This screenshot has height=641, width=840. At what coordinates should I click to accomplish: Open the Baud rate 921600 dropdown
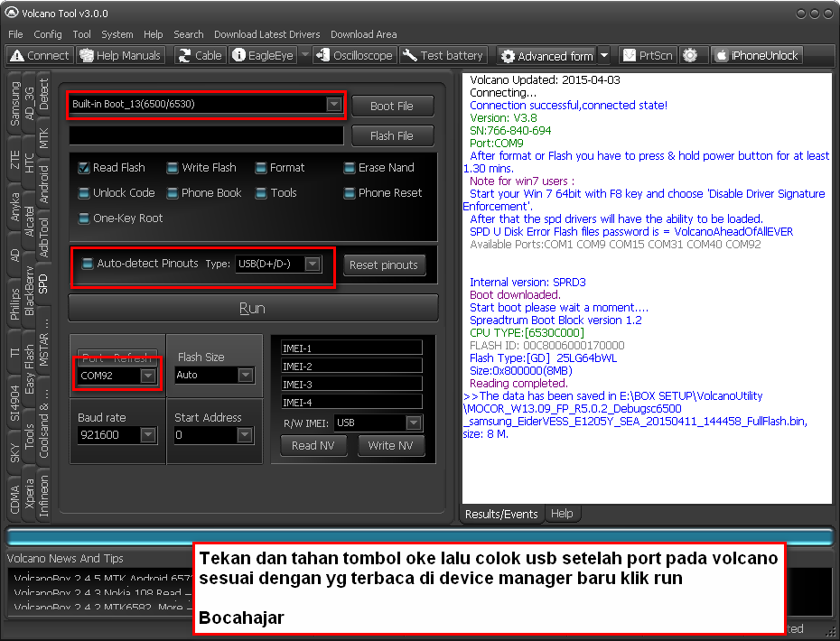coord(148,435)
